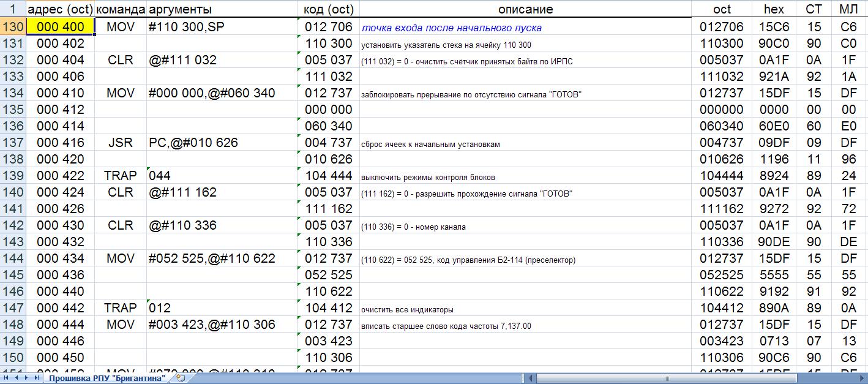Image resolution: width=868 pixels, height=384 pixels.
Task: Click code cell 012 706
Action: [x=328, y=27]
